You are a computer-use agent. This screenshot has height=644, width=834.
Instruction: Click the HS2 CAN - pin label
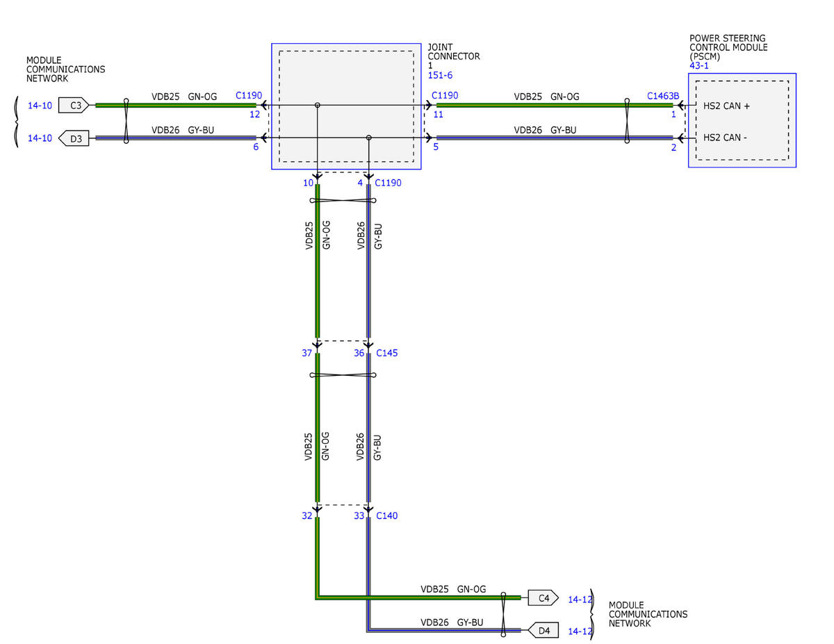[x=726, y=138]
